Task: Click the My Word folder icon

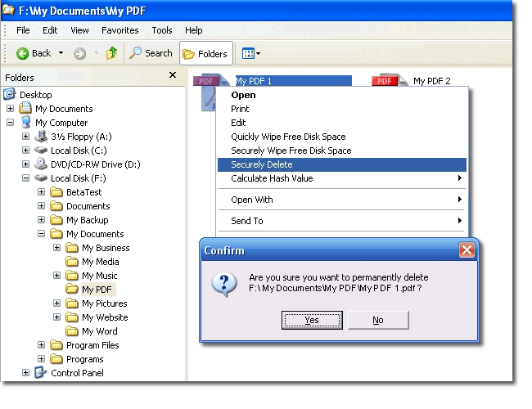Action: coord(72,331)
